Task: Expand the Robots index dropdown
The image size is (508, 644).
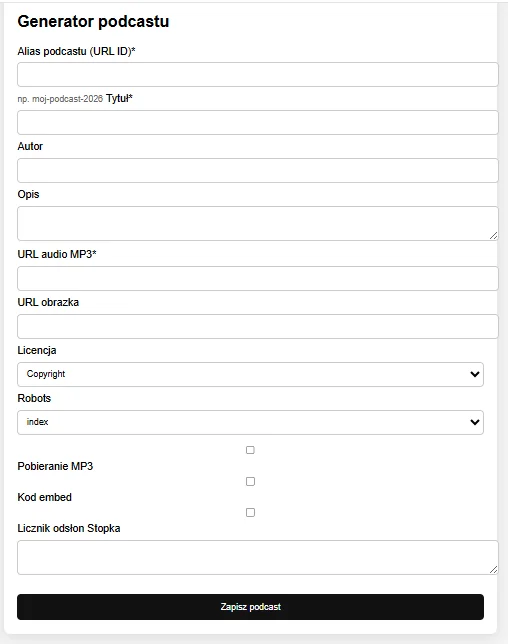Action: 250,422
